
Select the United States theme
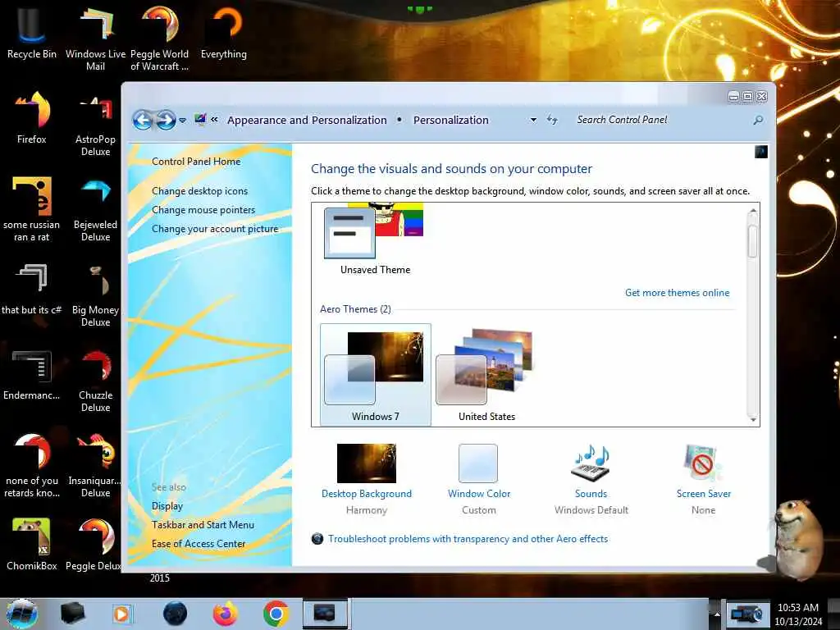(486, 375)
